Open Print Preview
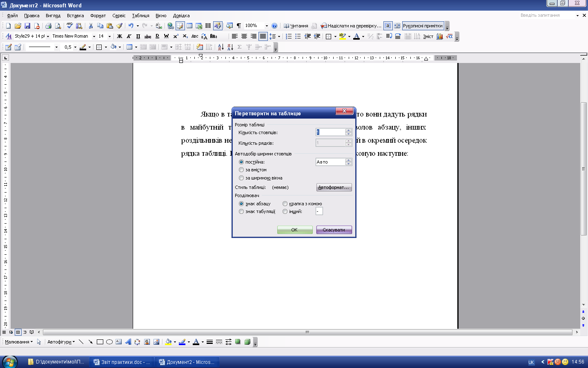 point(58,26)
